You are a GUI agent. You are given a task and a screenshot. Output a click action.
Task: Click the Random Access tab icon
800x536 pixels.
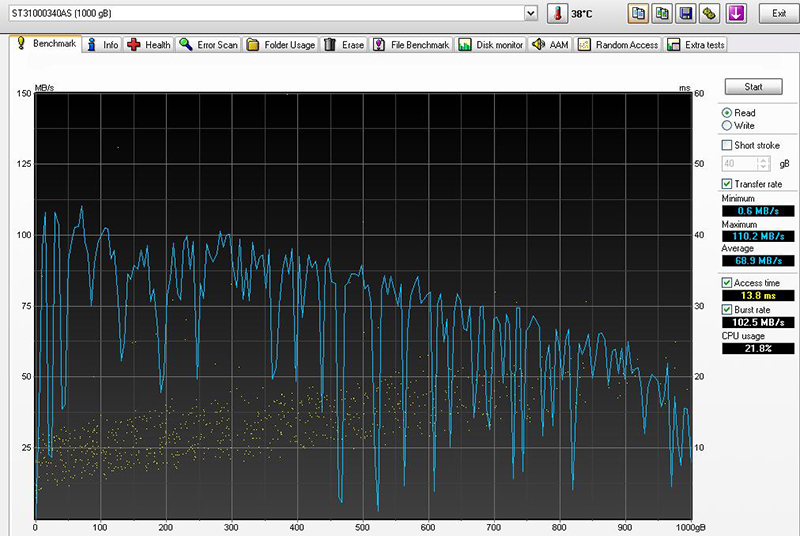tap(584, 45)
